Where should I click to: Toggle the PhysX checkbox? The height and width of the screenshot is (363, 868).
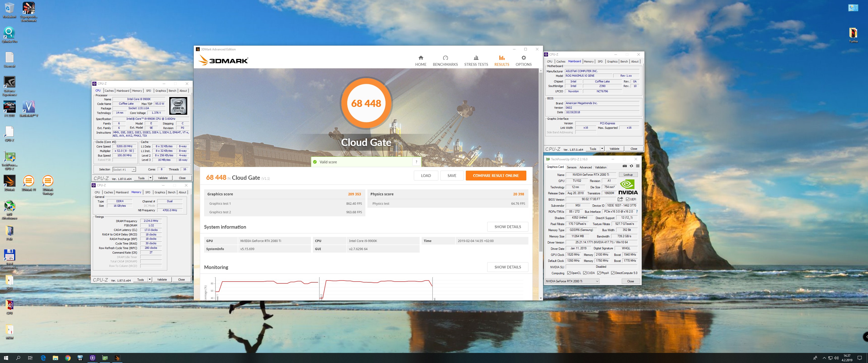pos(599,273)
